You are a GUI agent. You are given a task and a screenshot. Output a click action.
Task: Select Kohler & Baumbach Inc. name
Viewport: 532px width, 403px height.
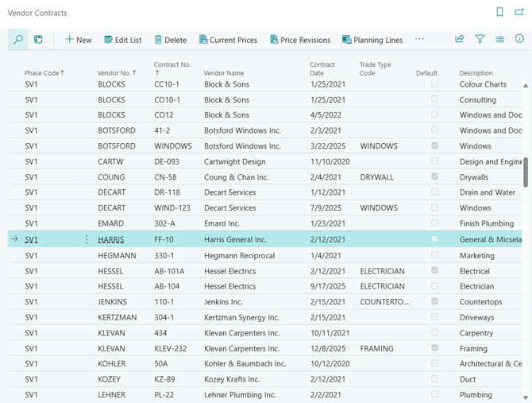[x=245, y=363]
